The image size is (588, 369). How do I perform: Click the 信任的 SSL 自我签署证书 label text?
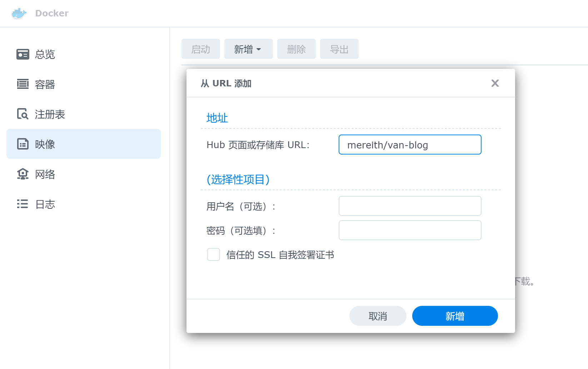280,255
